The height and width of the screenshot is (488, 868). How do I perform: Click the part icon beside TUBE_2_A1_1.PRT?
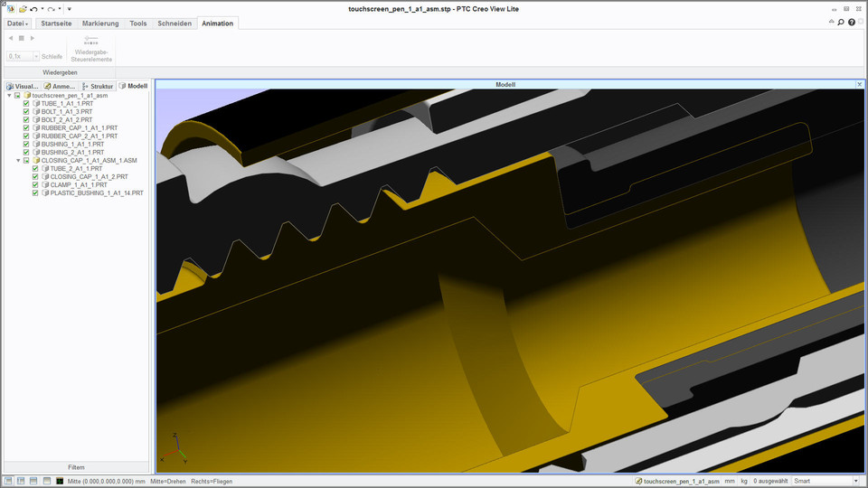point(45,168)
